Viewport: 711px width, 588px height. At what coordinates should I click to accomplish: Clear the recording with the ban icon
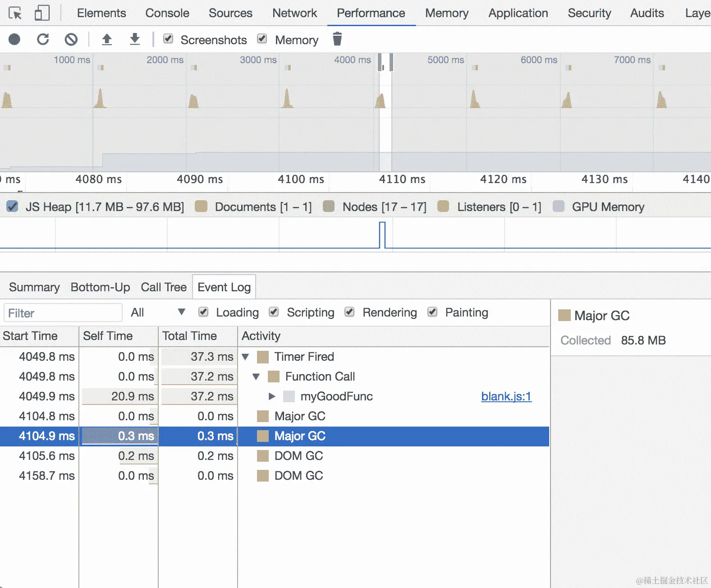(x=71, y=40)
